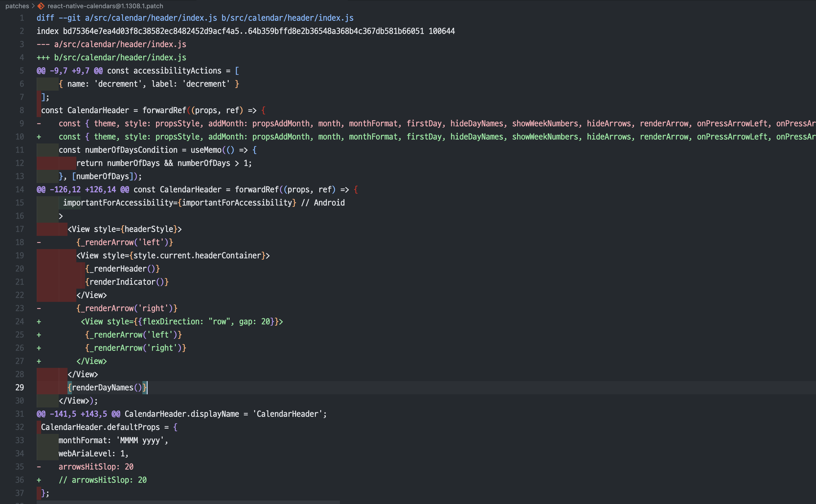The height and width of the screenshot is (504, 816).
Task: Open the patches folder breadcrumb
Action: coord(17,6)
